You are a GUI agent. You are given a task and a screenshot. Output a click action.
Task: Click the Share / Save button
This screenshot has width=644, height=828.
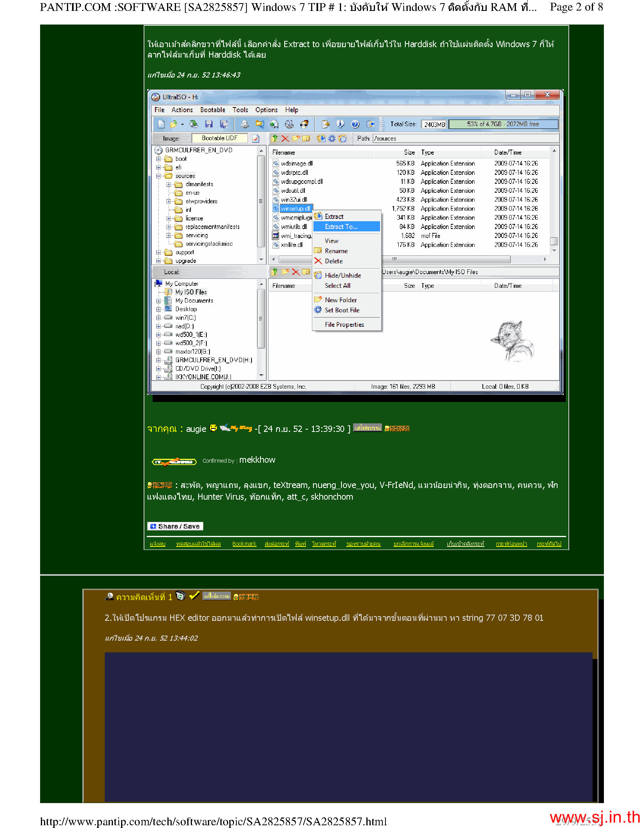coord(175,526)
